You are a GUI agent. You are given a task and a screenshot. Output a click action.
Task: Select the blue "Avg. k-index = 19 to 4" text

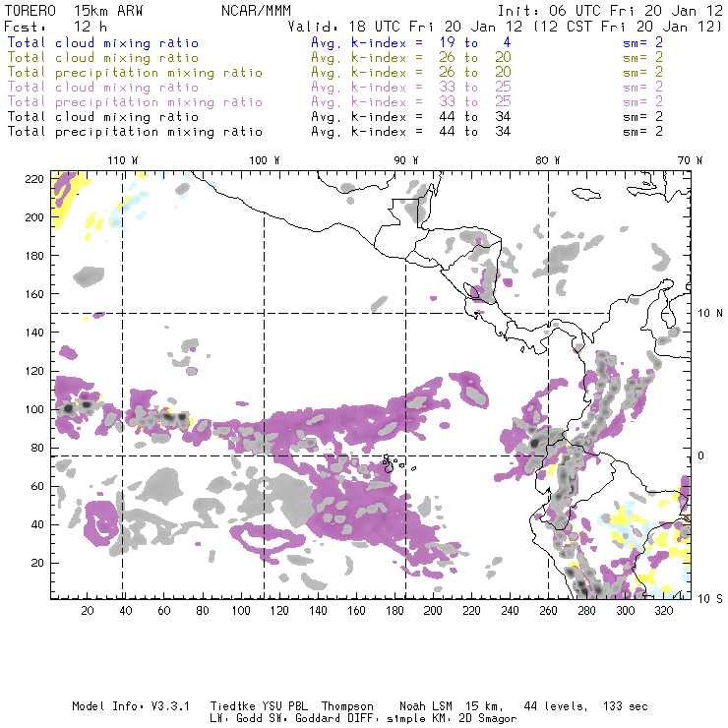click(411, 43)
